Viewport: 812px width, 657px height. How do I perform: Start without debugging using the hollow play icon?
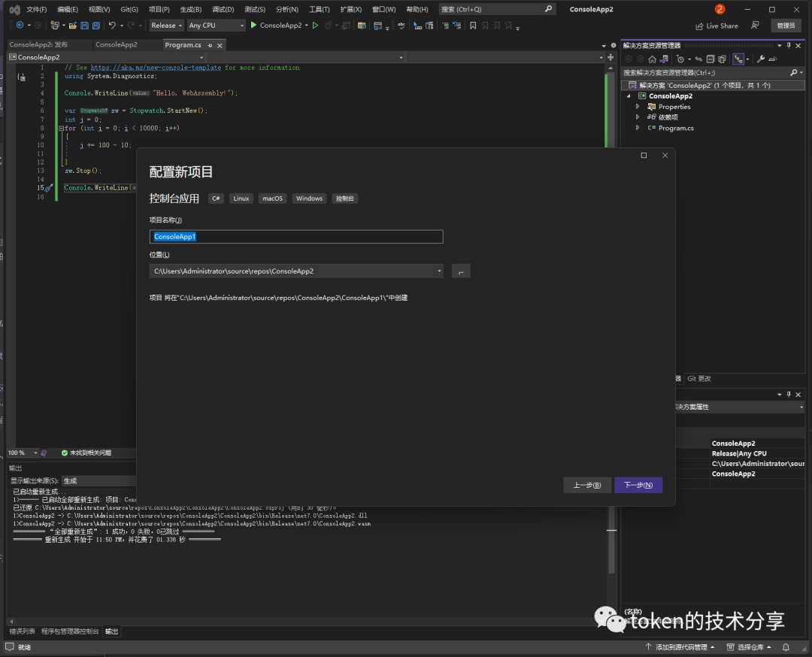[x=315, y=25]
